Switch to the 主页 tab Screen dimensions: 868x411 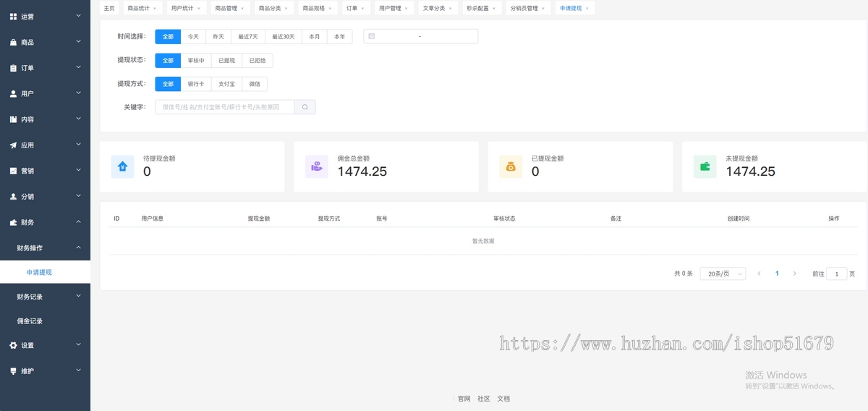pyautogui.click(x=109, y=9)
